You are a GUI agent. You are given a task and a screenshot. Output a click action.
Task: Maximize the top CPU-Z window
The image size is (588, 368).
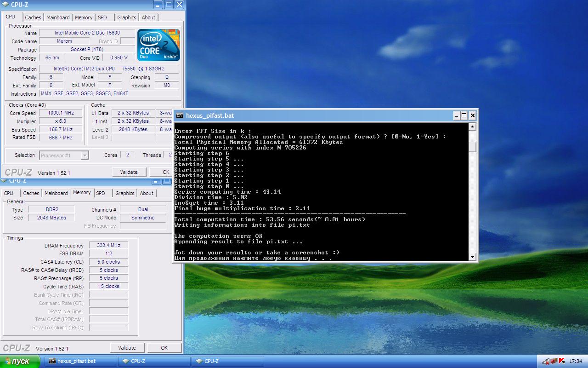169,5
